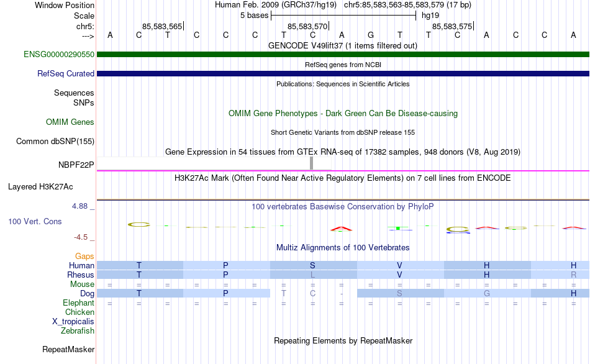Viewport: 590px width, 364px height.
Task: Click the ---> strand direction arrow
Action: (x=88, y=36)
